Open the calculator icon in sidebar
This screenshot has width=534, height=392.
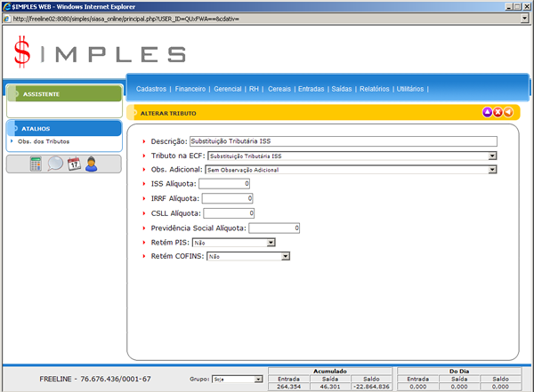click(36, 164)
